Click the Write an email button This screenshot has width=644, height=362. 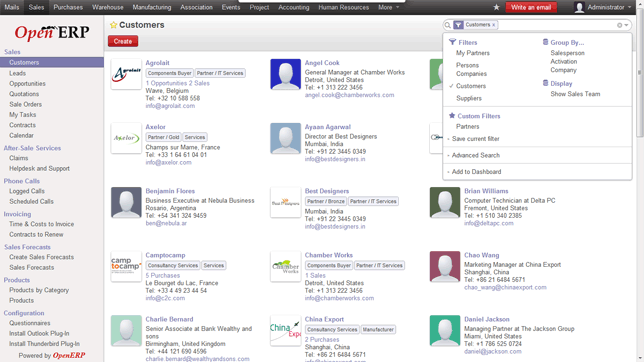coord(531,7)
